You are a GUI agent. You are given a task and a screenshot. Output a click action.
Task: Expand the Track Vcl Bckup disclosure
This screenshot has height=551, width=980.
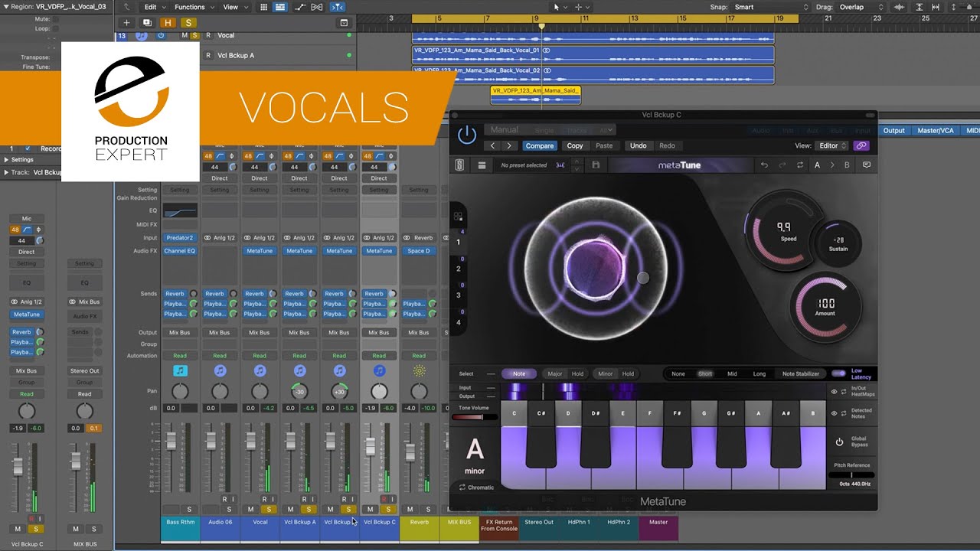[7, 172]
